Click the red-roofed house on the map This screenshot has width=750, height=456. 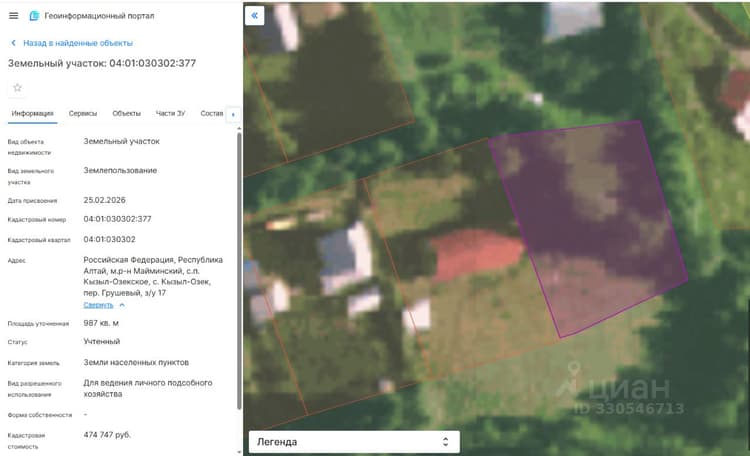476,253
